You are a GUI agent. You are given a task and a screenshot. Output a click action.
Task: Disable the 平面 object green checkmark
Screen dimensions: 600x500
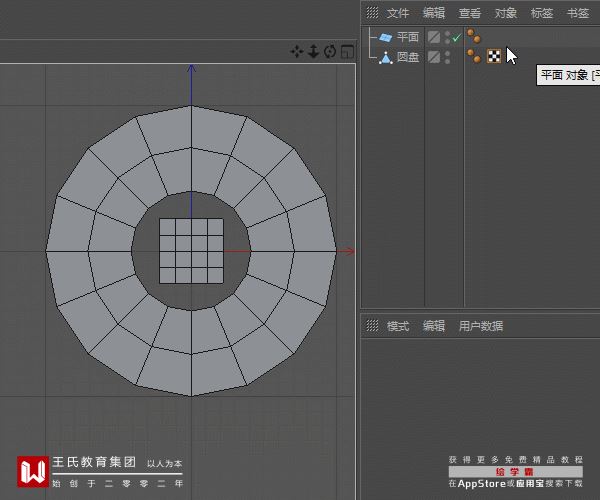coord(456,37)
